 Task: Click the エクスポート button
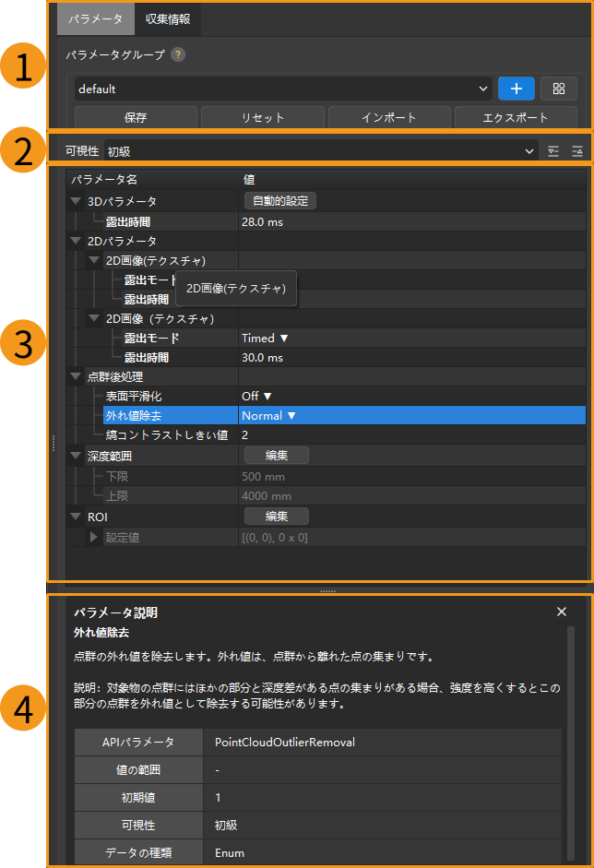click(516, 117)
